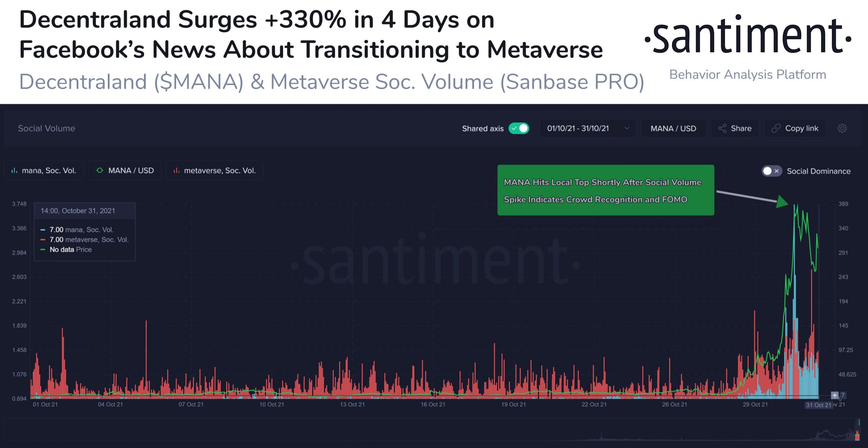This screenshot has height=448, width=868.
Task: Expand the date picker chevron arrow
Action: [627, 128]
